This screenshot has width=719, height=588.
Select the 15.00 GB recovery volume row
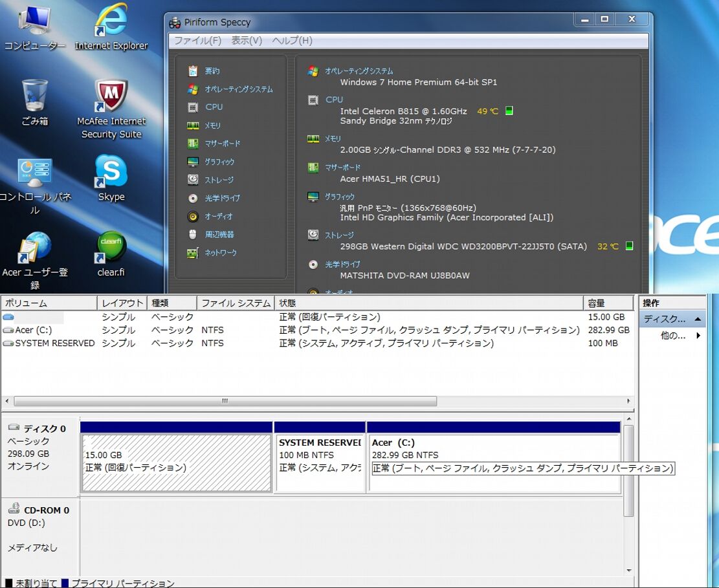(317, 317)
